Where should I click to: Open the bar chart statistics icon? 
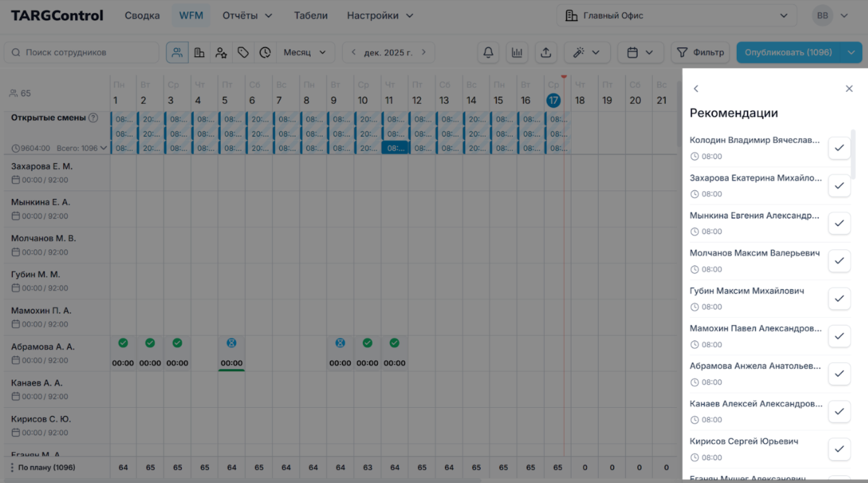(x=517, y=53)
